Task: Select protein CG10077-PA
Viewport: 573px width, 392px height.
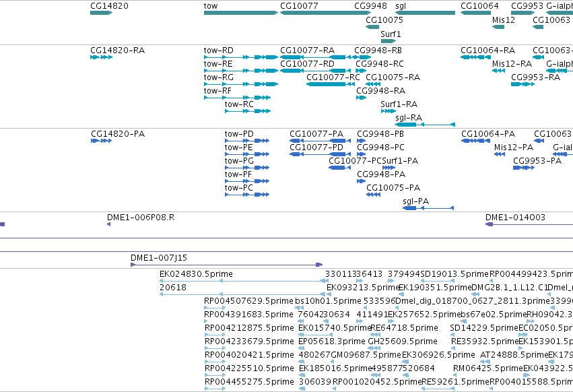Action: pos(320,141)
